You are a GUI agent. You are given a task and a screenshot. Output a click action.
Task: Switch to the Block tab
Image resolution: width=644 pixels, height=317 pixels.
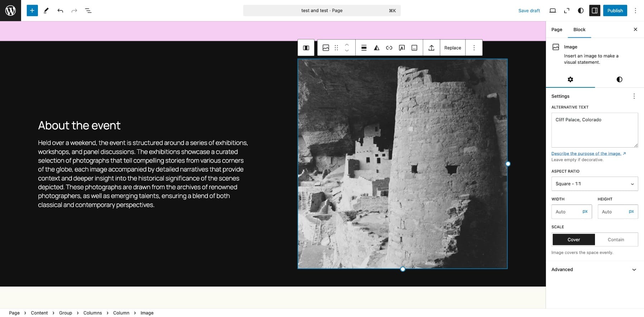coord(579,29)
